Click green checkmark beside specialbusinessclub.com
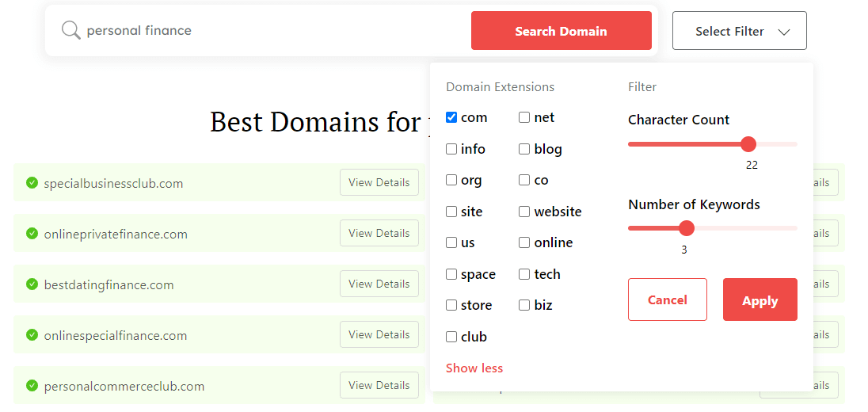This screenshot has height=412, width=868. (x=32, y=183)
